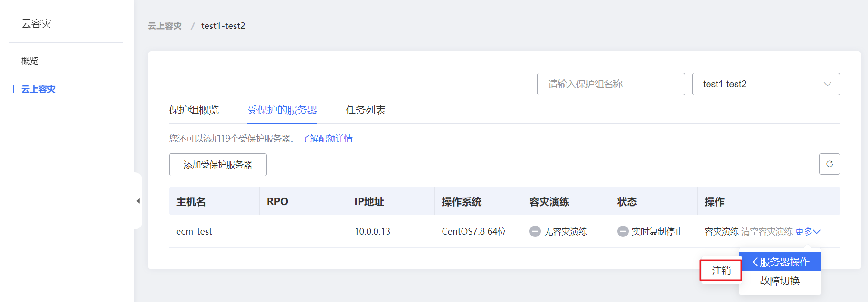The image size is (868, 302).
Task: Click the 清空容灾演练 action link
Action: pos(766,231)
